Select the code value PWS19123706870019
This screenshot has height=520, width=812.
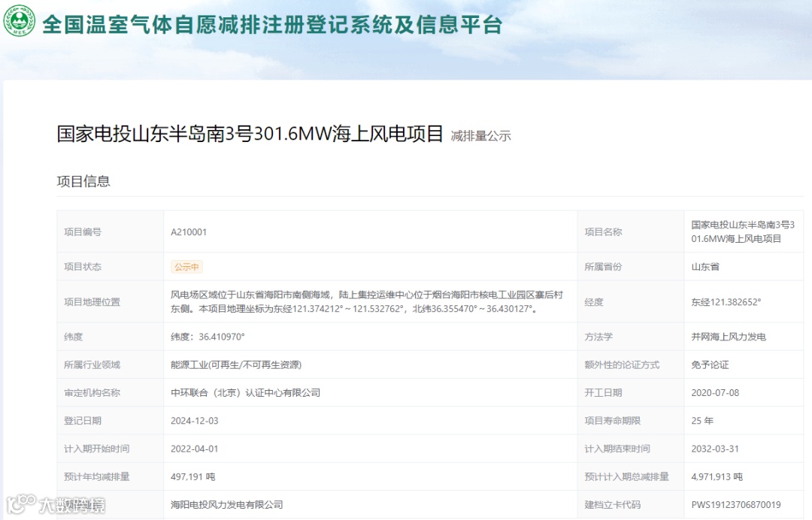[736, 504]
